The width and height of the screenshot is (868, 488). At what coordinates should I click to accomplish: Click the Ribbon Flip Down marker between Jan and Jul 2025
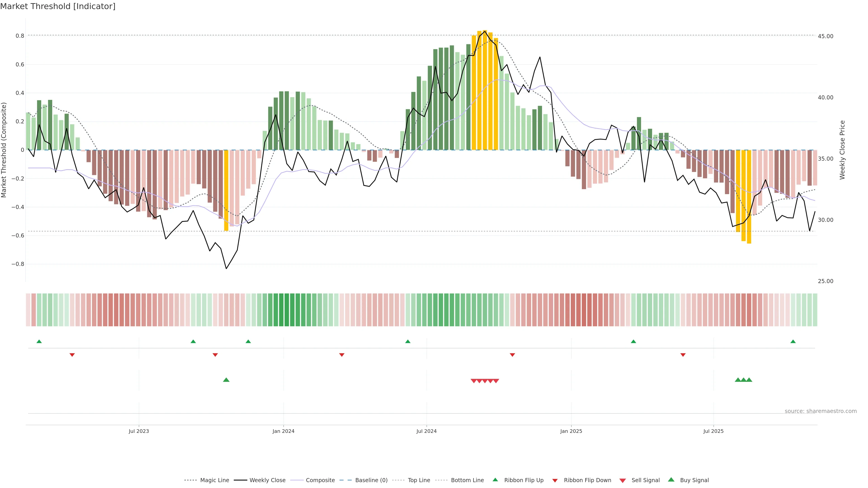pos(683,355)
